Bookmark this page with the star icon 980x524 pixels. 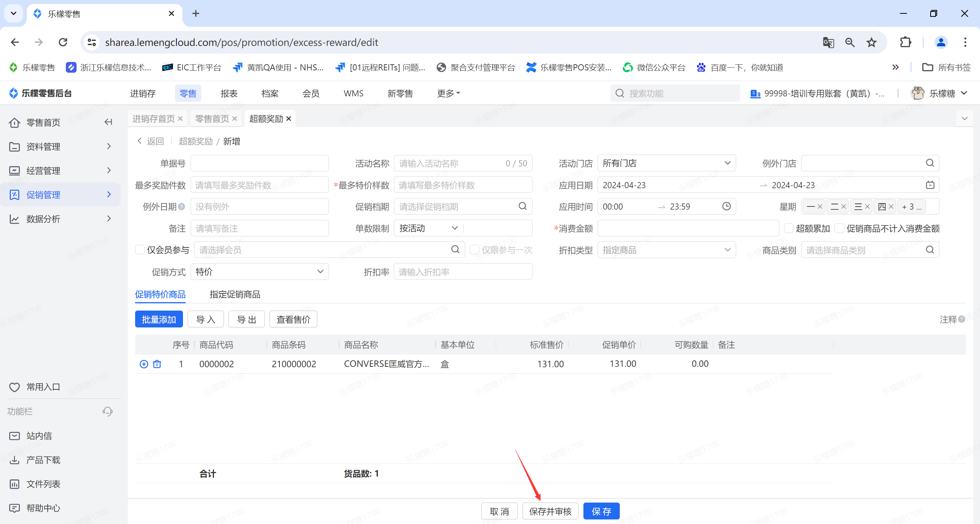pos(872,42)
